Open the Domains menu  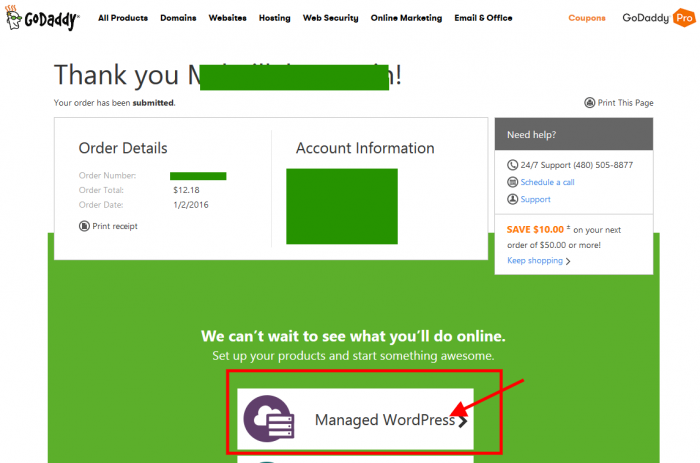click(x=178, y=18)
